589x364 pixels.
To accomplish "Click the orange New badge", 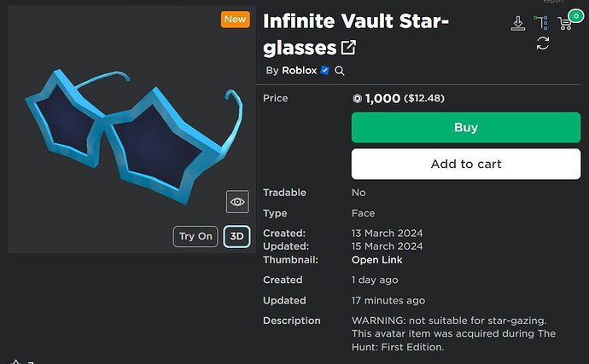I will pos(235,19).
